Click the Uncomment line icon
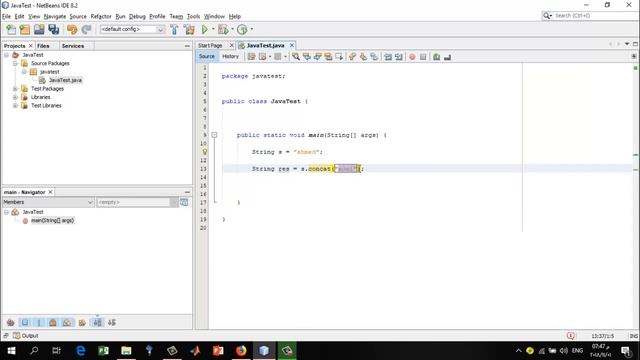640x360 pixels. (447, 57)
